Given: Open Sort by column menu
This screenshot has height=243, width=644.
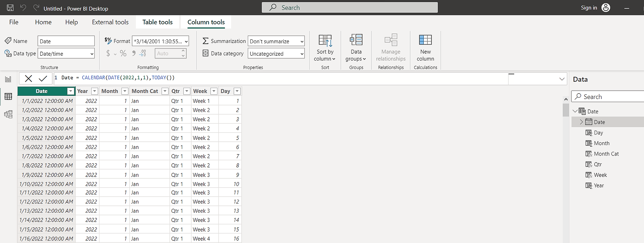Looking at the screenshot, I should point(325,48).
